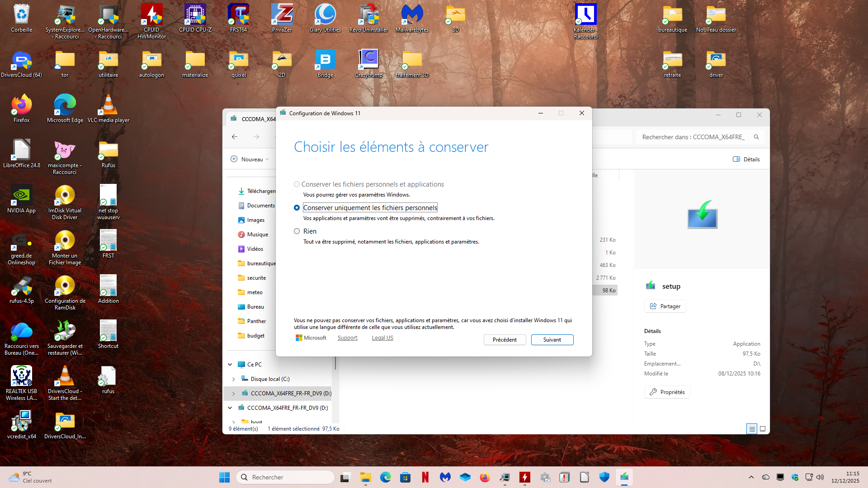Collapse the 'Ce PC' tree node
Image resolution: width=868 pixels, height=488 pixels.
coord(230,365)
